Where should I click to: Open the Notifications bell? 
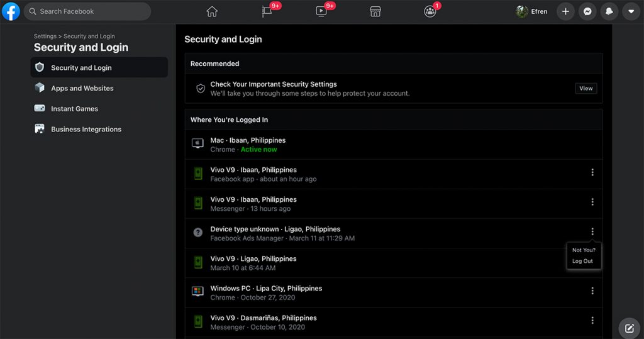pyautogui.click(x=609, y=11)
